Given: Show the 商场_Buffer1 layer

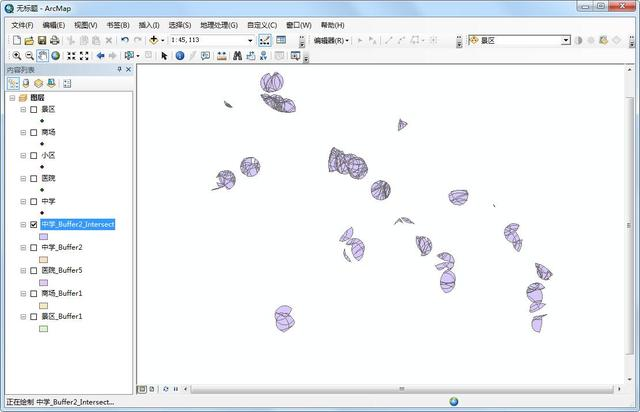Looking at the screenshot, I should point(33,294).
